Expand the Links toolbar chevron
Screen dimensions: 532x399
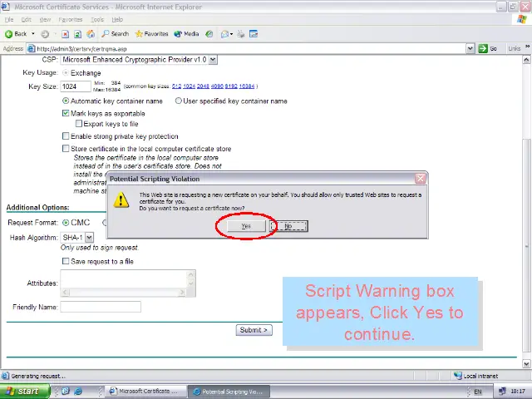[x=527, y=47]
